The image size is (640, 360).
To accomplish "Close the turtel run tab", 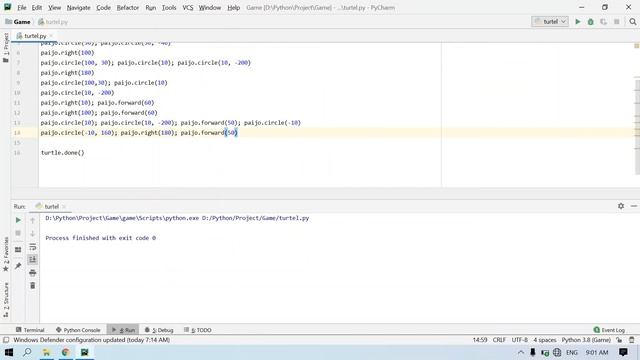I will (x=64, y=207).
